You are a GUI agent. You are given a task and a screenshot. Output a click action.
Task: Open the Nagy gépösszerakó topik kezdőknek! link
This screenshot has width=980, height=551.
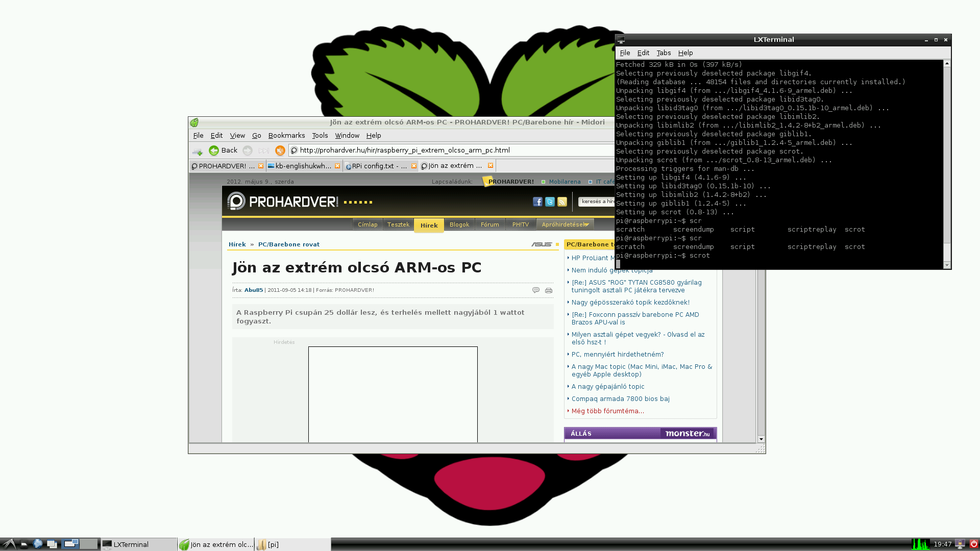pyautogui.click(x=630, y=303)
